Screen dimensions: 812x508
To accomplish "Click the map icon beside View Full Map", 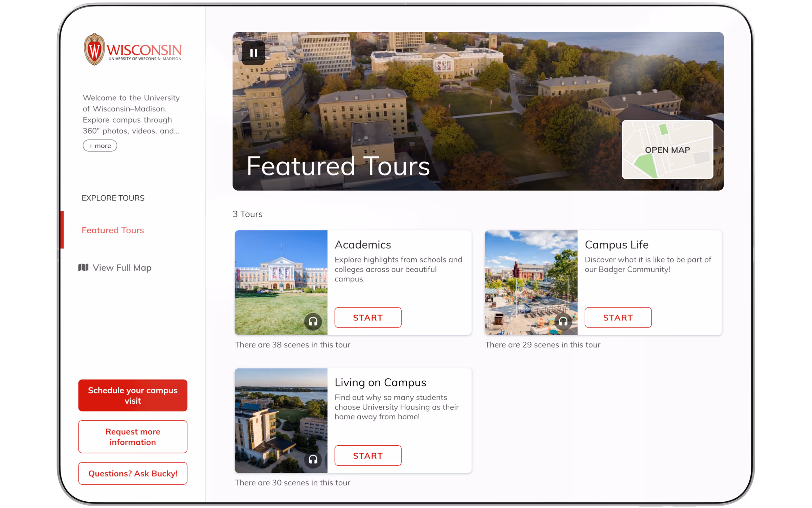I will (x=83, y=268).
